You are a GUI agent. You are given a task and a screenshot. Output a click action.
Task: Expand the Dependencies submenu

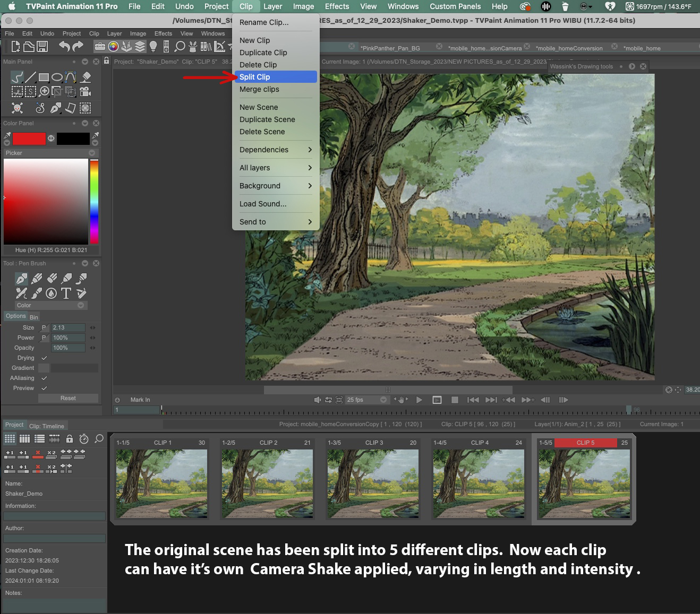[276, 150]
